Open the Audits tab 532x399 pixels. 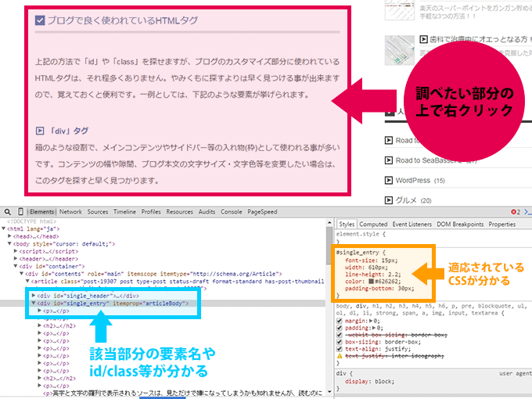pos(207,212)
